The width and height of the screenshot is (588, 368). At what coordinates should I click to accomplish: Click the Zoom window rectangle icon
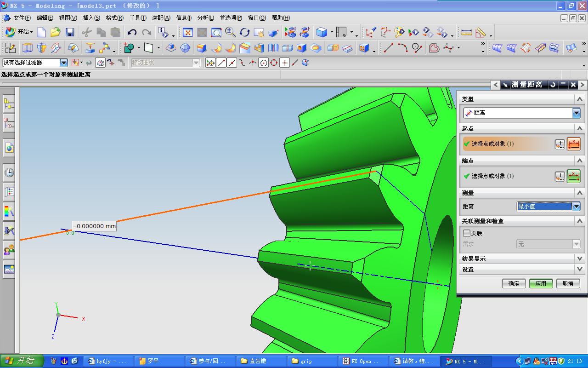click(216, 32)
